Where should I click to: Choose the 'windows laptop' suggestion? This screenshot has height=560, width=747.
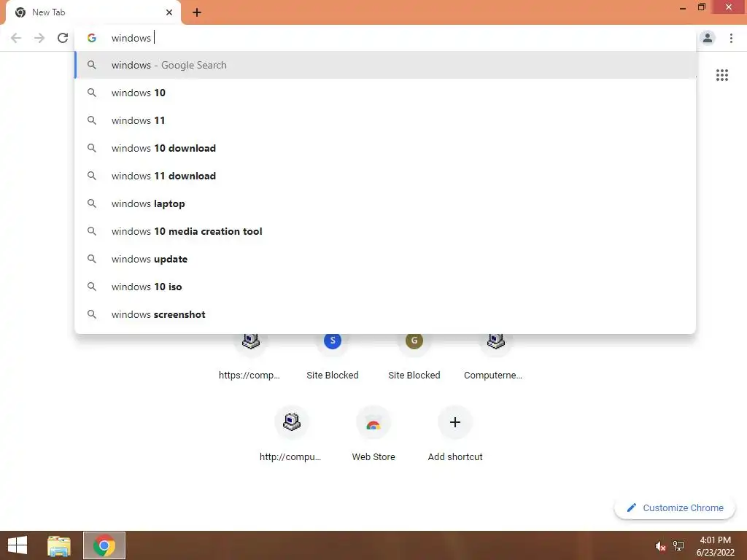point(385,204)
